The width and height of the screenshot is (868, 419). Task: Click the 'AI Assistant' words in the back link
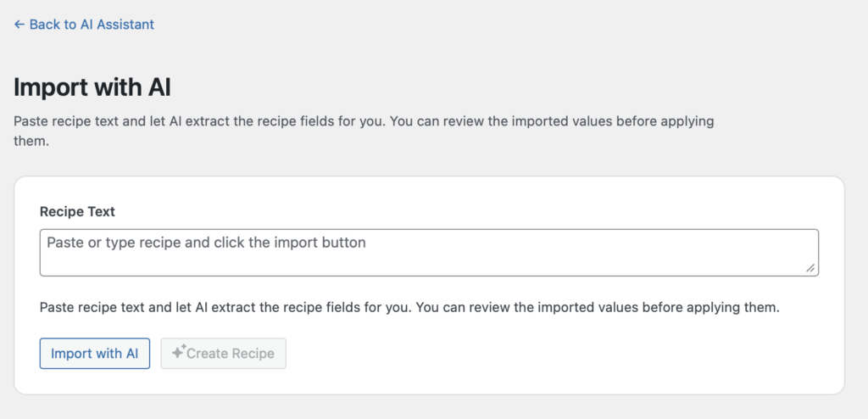(x=119, y=25)
